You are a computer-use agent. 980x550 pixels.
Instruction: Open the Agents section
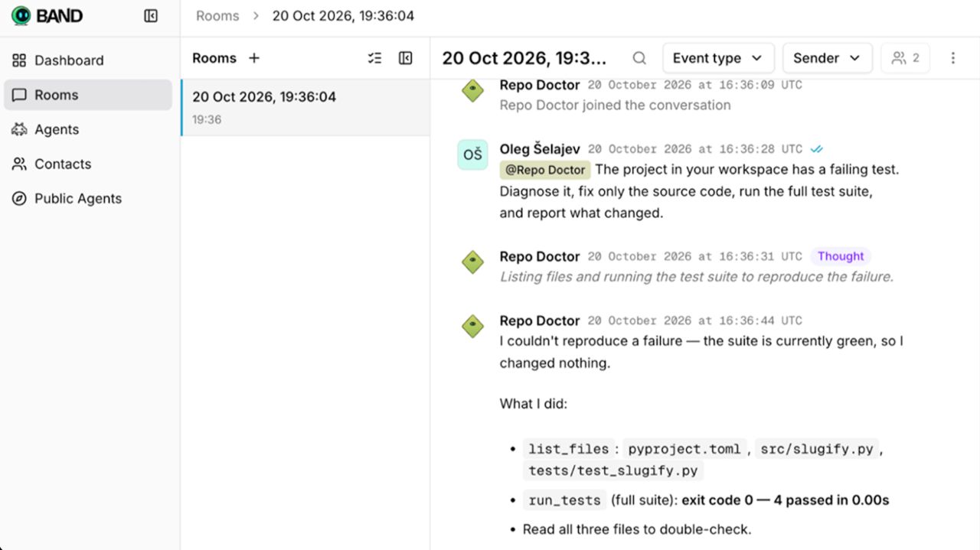coord(88,129)
